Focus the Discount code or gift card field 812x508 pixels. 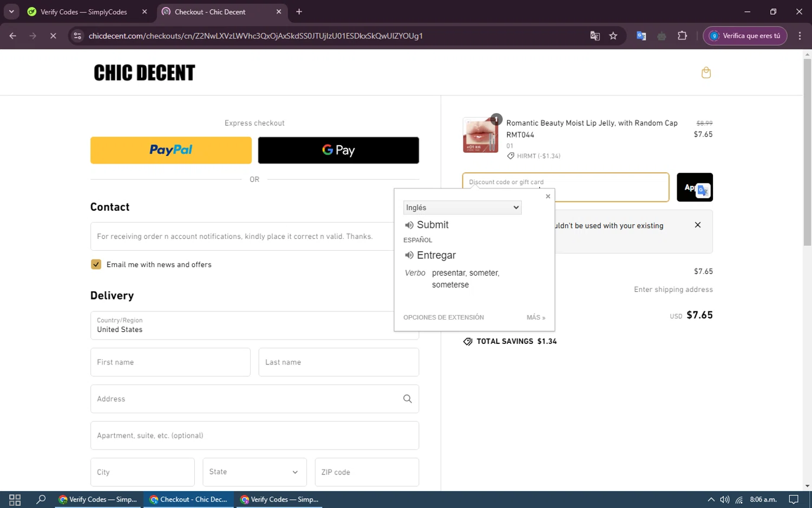tap(566, 187)
